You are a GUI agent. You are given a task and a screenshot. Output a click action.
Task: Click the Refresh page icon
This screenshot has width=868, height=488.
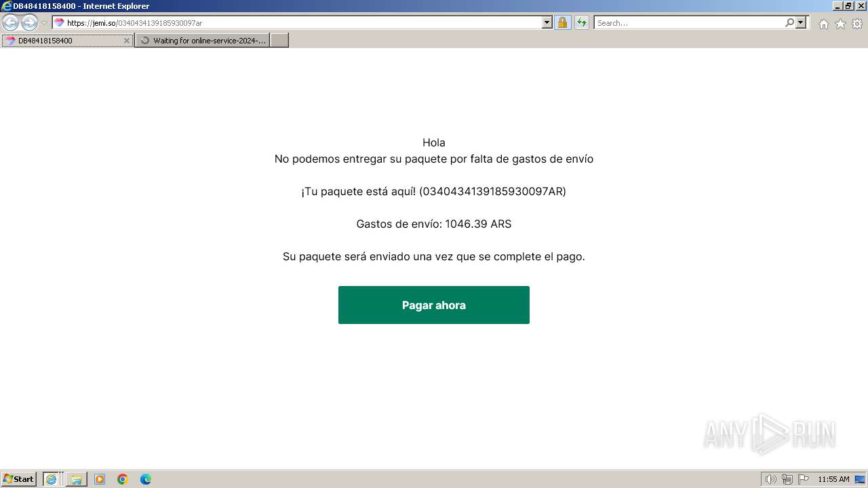581,23
